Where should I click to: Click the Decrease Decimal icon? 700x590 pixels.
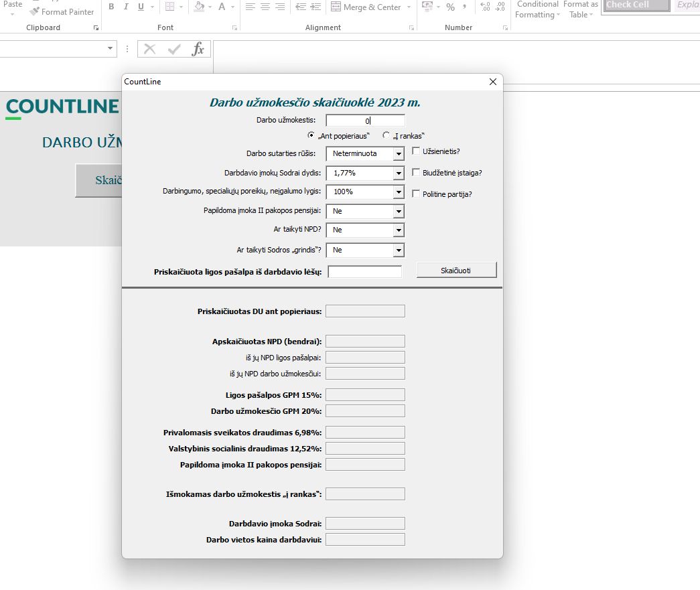click(x=500, y=7)
